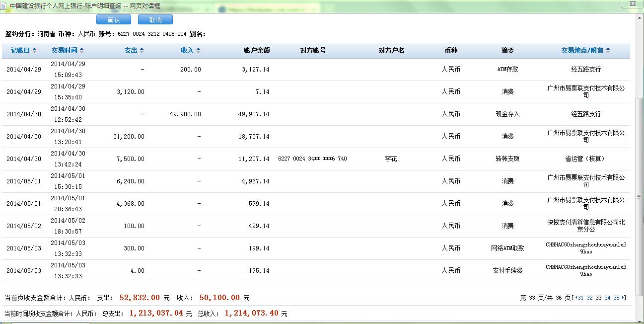Click the scrollbar up arrow

pyautogui.click(x=640, y=17)
